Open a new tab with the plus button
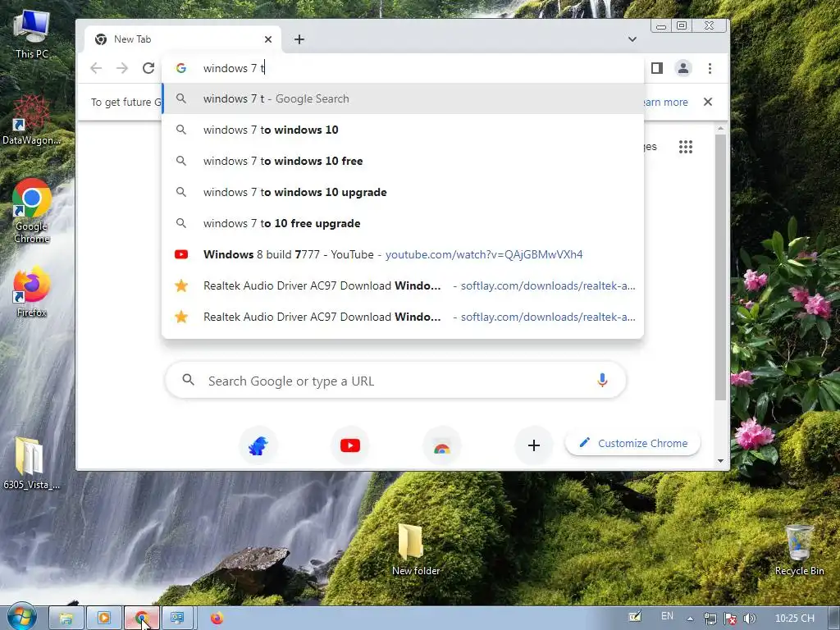Image resolution: width=840 pixels, height=630 pixels. pos(299,39)
